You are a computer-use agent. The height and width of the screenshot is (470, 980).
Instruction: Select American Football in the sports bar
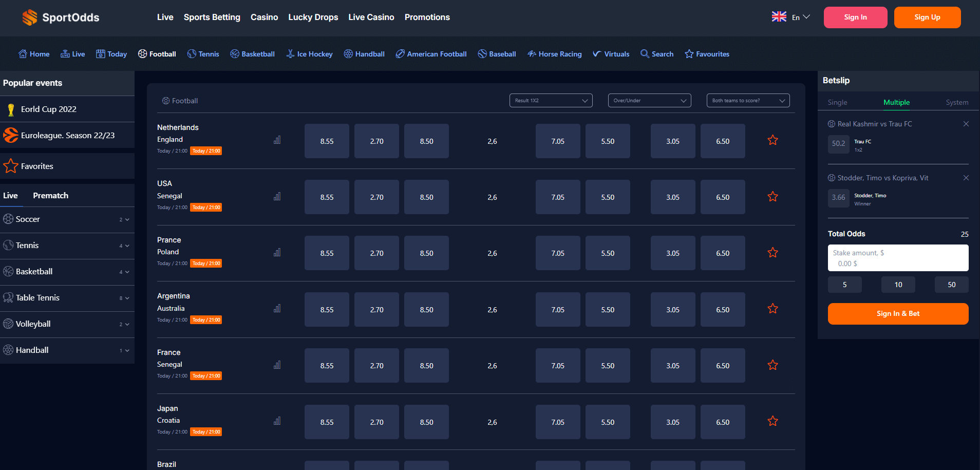coord(431,54)
